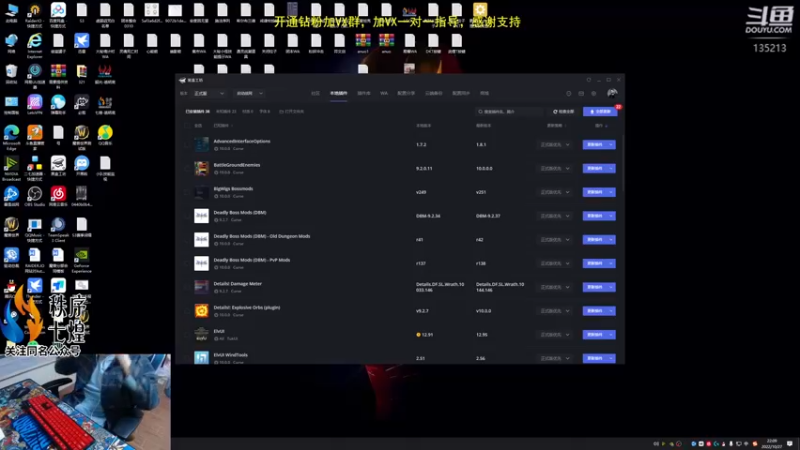This screenshot has width=800, height=450.
Task: Open Internet Explorer desktop icon
Action: coord(35,45)
